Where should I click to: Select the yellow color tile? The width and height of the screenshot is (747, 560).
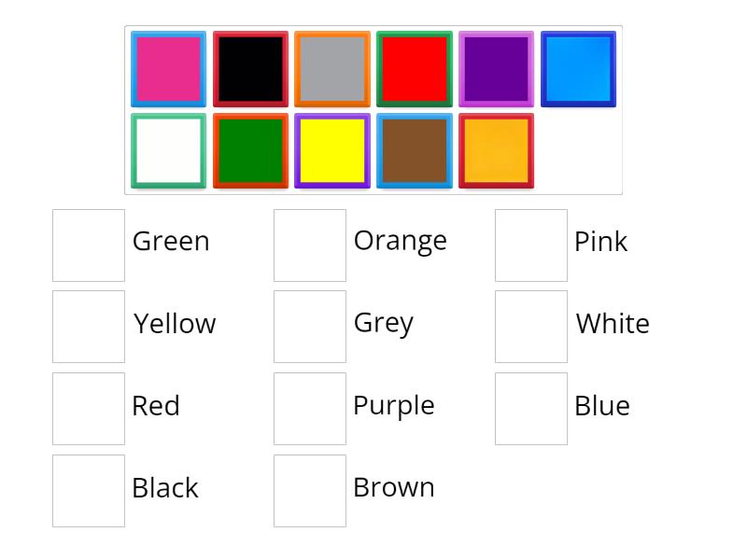pos(332,151)
